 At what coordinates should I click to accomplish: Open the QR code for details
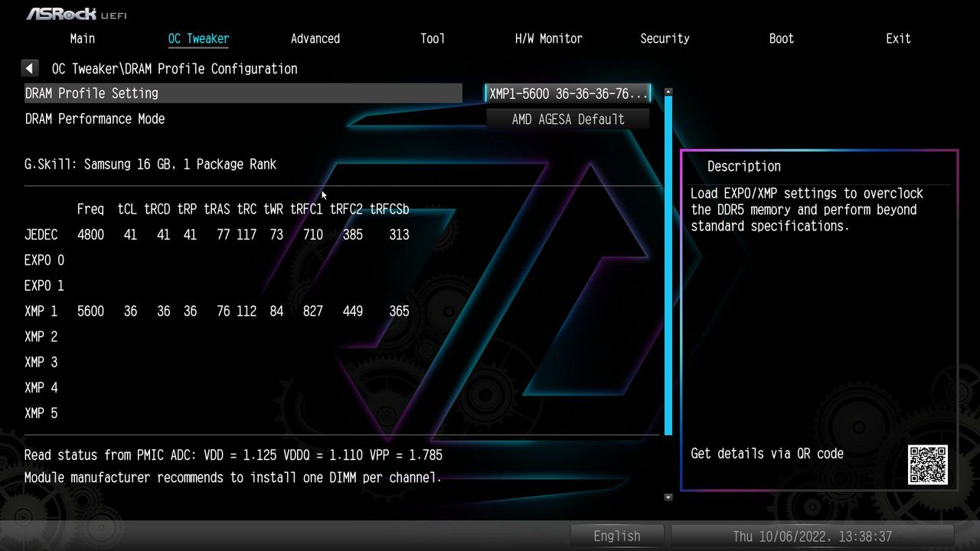click(928, 465)
